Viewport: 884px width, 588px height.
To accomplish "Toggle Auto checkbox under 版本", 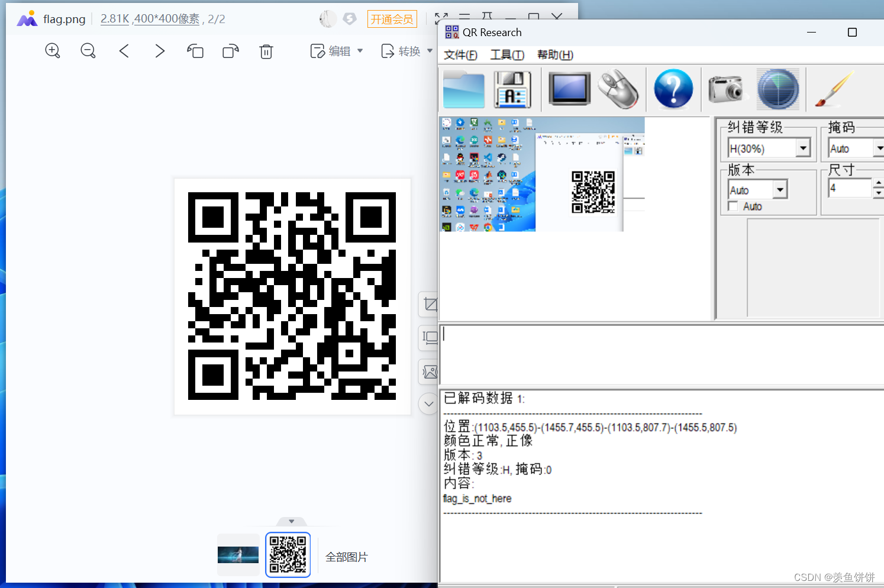I will point(733,206).
